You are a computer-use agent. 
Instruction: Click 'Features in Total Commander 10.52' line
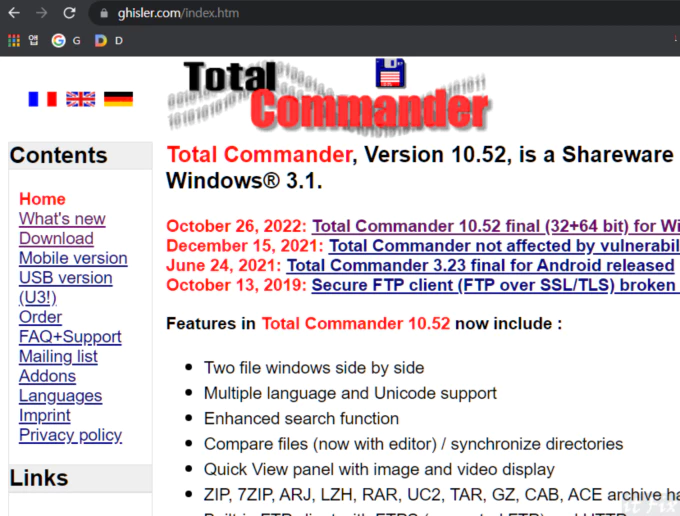pos(364,323)
